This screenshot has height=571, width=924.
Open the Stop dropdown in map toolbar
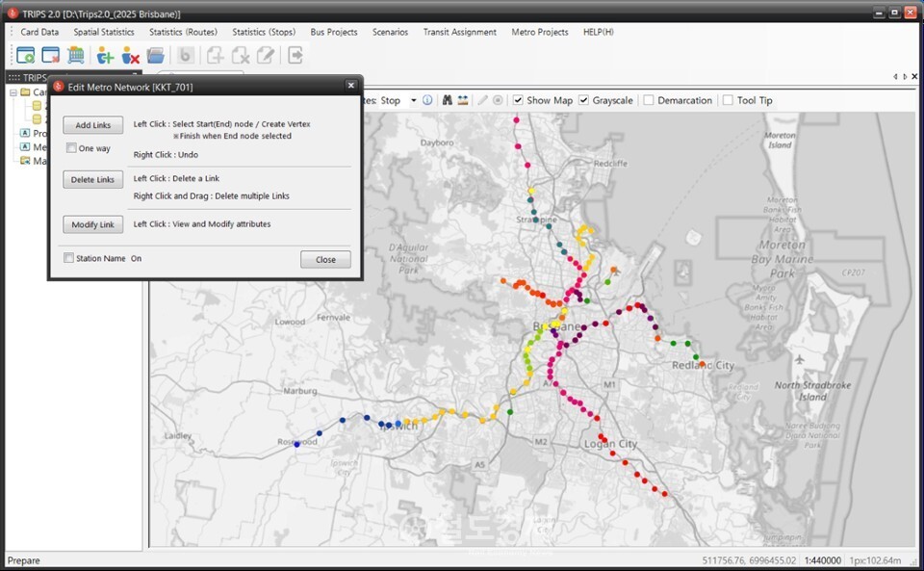414,100
